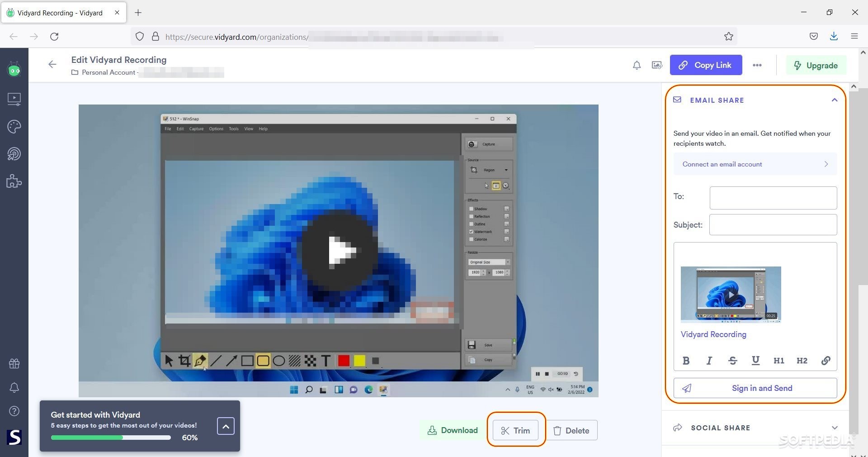Apply H1 heading in email editor
868x457 pixels.
[778, 361]
